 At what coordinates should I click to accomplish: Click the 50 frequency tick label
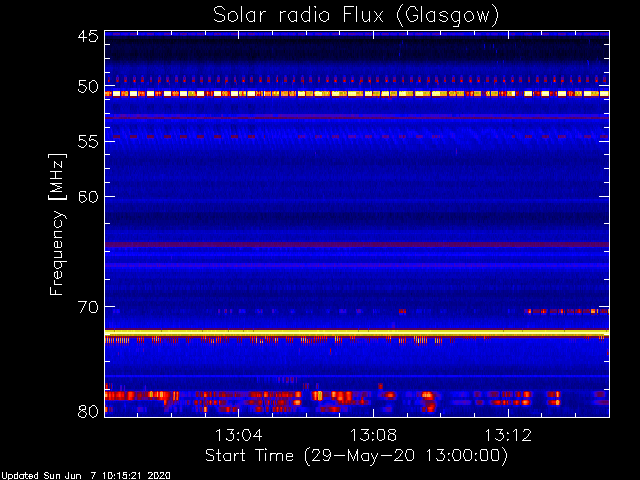(x=88, y=86)
